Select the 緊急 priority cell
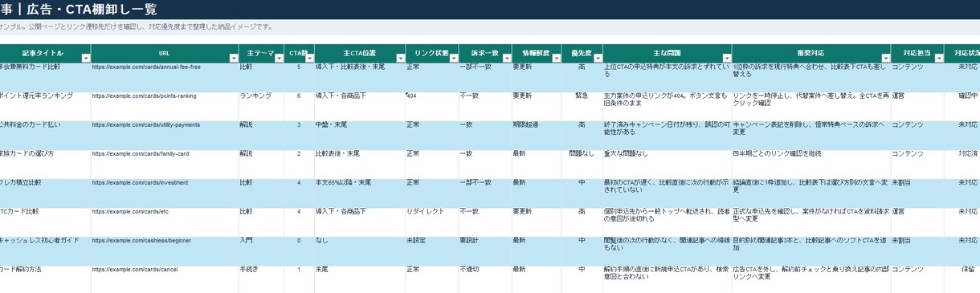The width and height of the screenshot is (980, 293). 582,107
